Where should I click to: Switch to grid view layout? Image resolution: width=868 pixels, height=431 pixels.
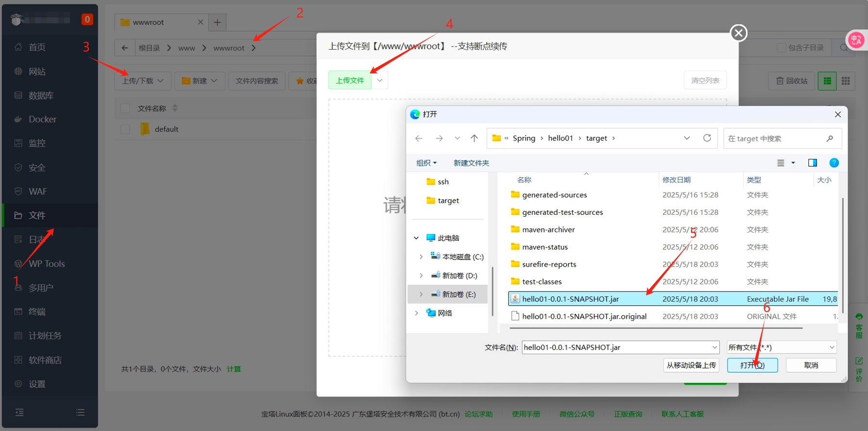tap(846, 81)
